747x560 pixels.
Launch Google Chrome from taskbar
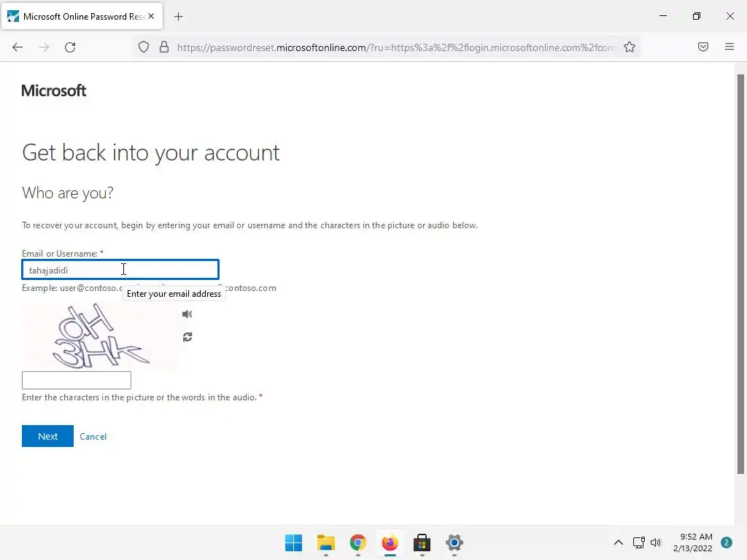tap(357, 542)
